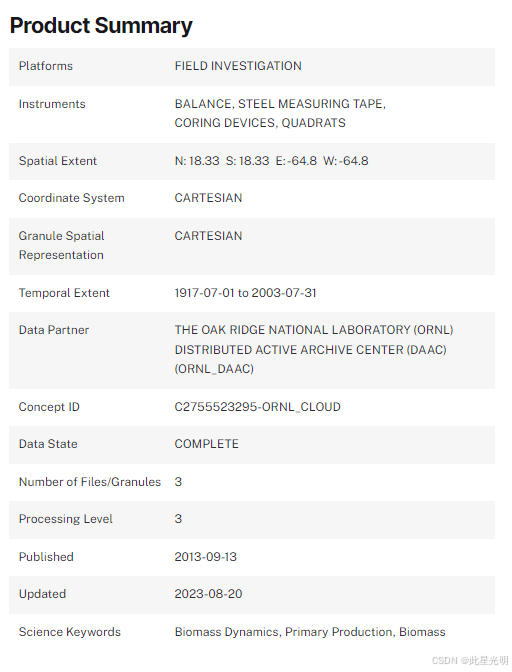512x672 pixels.
Task: Click the Data Partner row label
Action: (x=54, y=330)
